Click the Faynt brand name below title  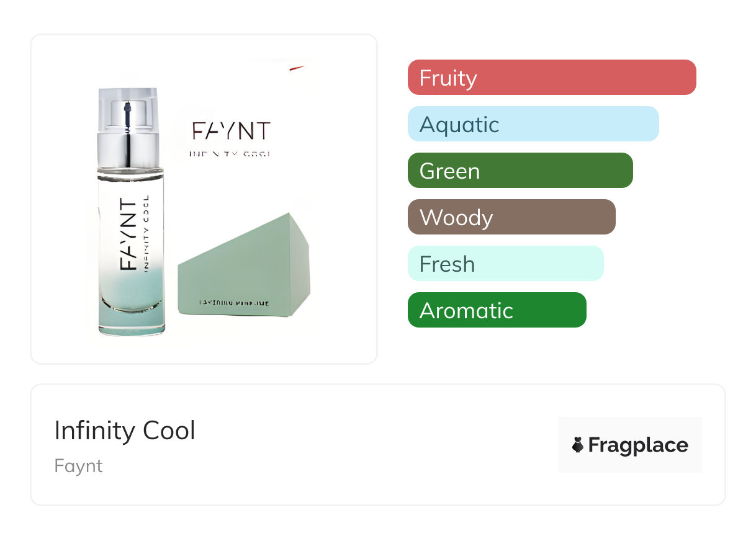pyautogui.click(x=78, y=466)
